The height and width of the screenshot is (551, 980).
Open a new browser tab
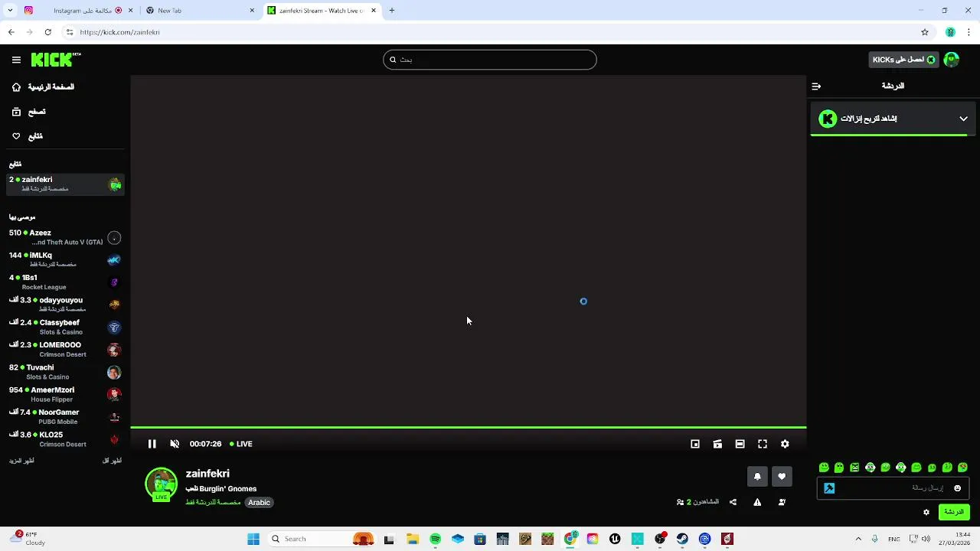point(392,11)
